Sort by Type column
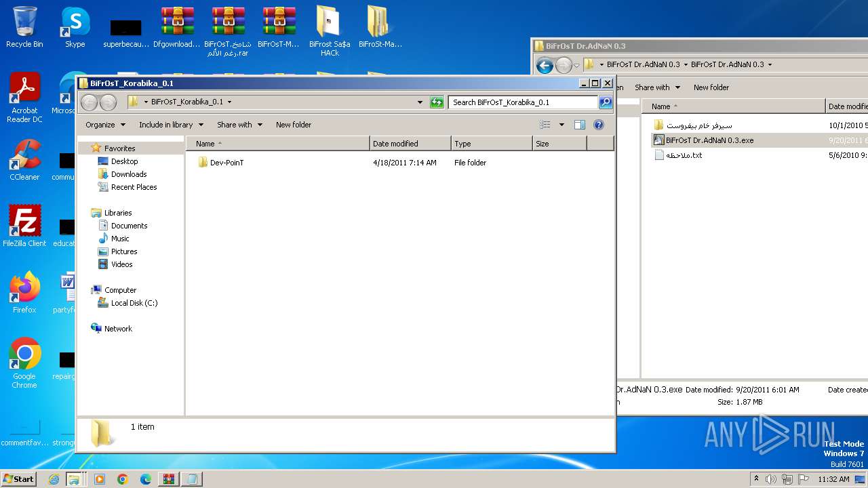This screenshot has height=488, width=868. 492,144
